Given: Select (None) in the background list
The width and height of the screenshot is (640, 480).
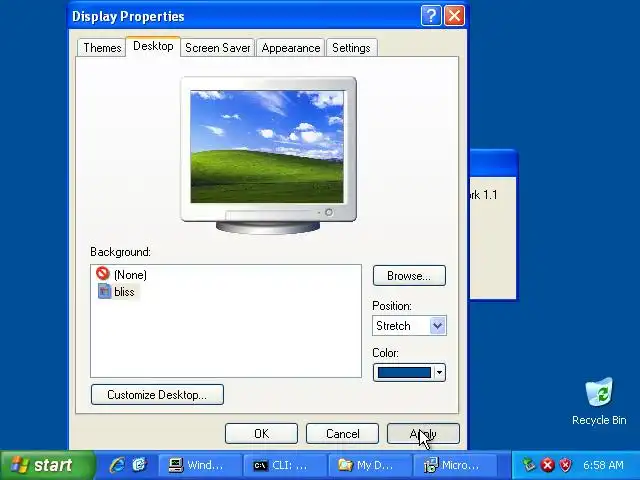Looking at the screenshot, I should [130, 275].
